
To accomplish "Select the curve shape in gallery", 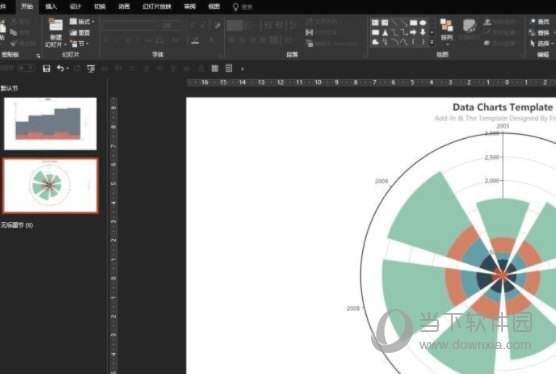I will click(x=404, y=42).
